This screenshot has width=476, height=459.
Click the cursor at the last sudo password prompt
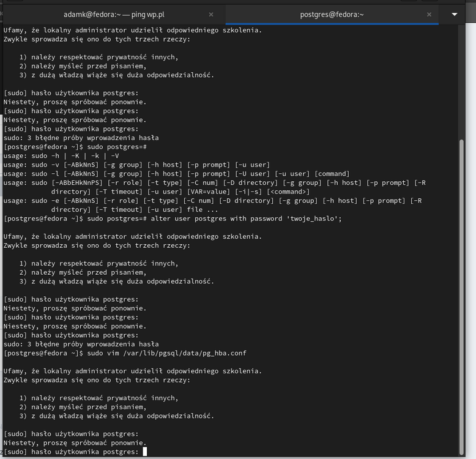145,452
